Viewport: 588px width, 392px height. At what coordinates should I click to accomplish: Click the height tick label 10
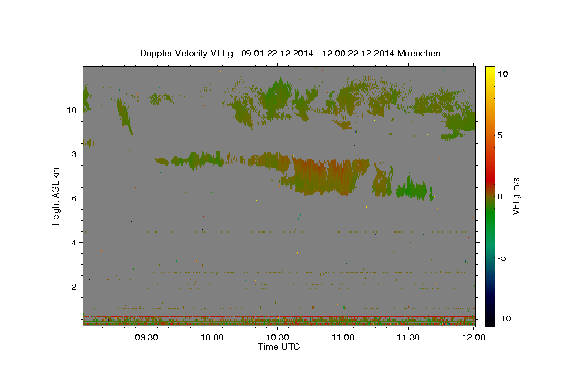73,110
